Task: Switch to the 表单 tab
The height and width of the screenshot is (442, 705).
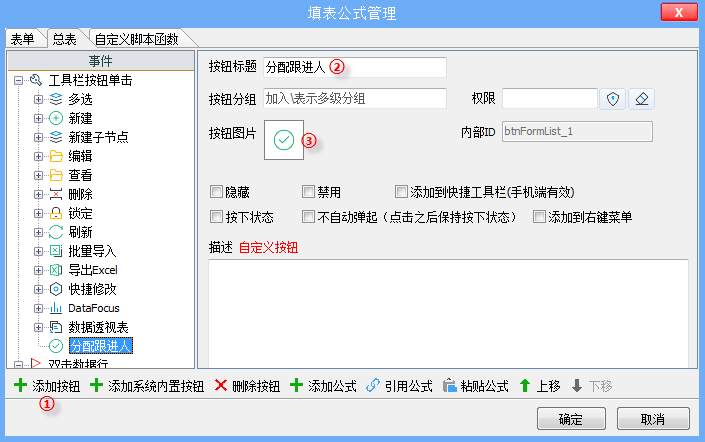Action: (x=23, y=39)
